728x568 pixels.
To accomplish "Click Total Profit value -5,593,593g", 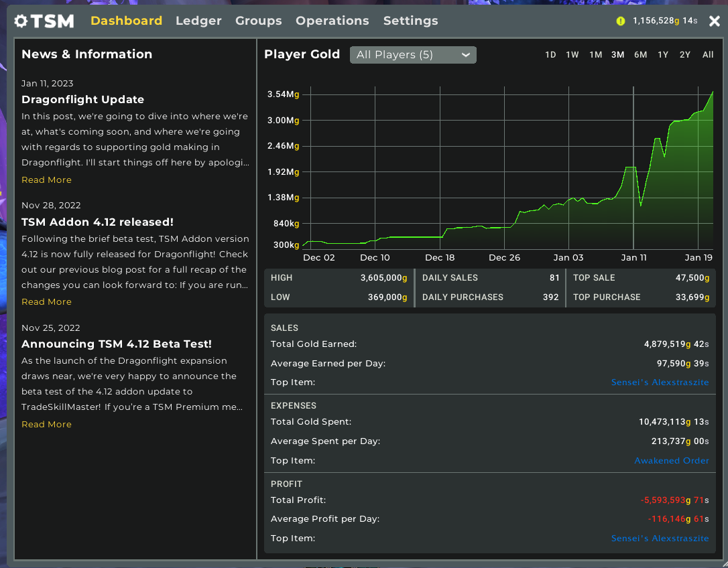I will [x=674, y=500].
